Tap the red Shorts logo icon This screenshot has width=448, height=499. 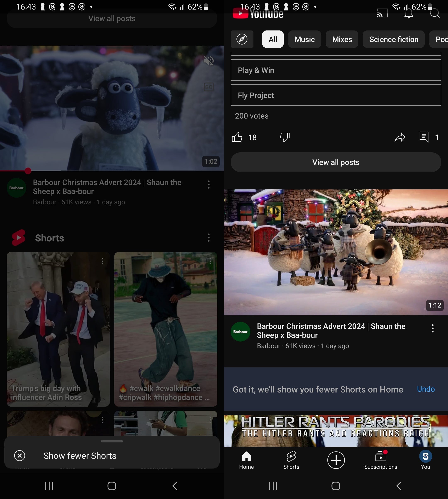[x=18, y=238]
